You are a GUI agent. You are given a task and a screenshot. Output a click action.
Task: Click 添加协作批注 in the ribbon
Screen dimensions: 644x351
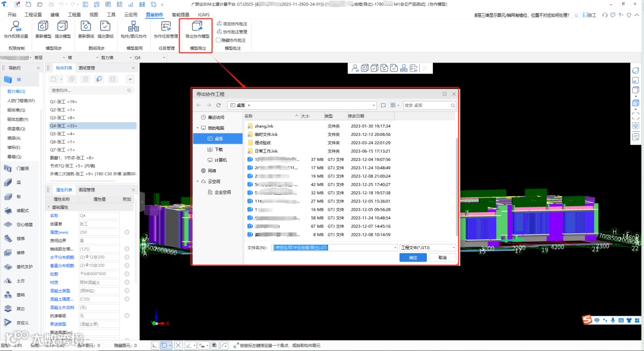231,24
